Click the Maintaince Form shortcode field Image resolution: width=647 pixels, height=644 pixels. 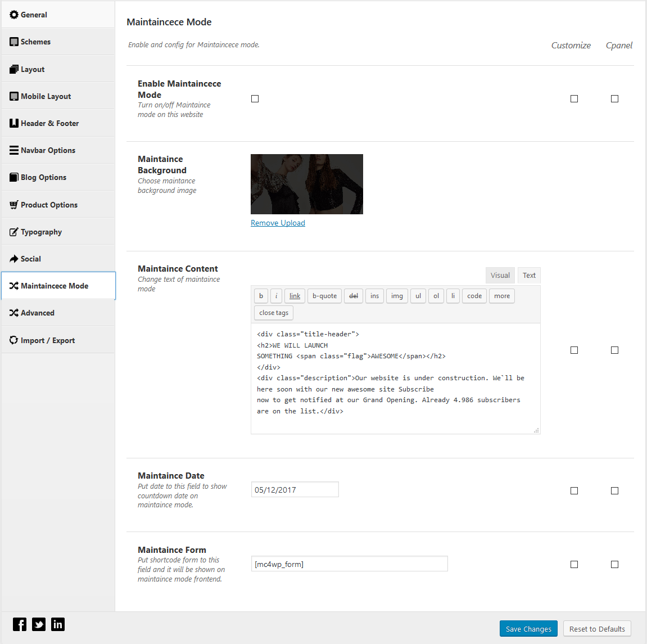click(349, 564)
